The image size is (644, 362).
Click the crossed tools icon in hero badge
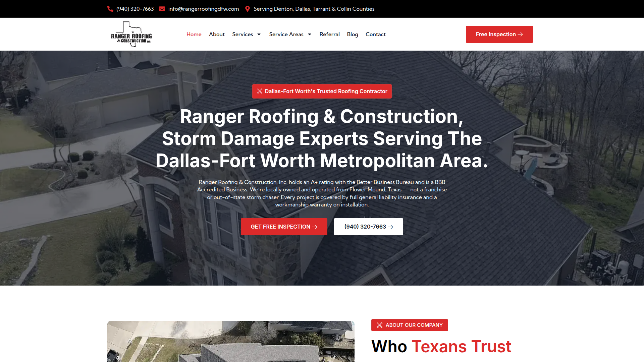[x=260, y=91]
